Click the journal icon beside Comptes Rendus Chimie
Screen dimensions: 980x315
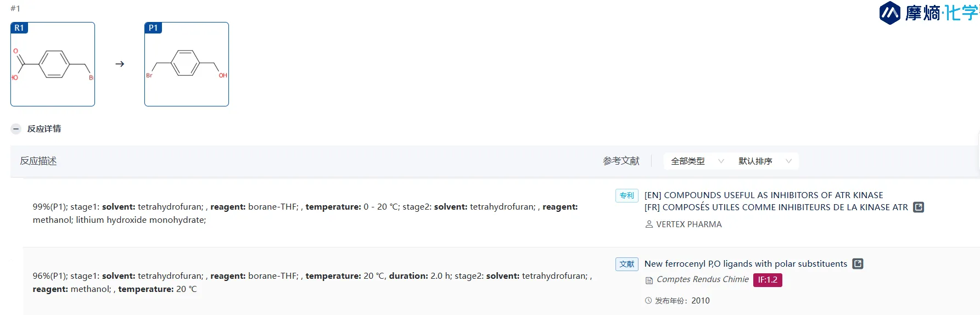(649, 280)
